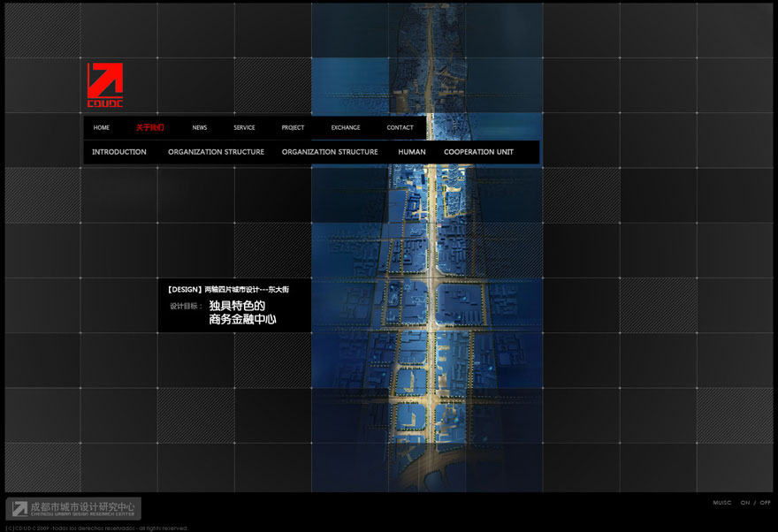Open the HUMAN submenu entry
Viewport: 778px width, 532px height.
tap(411, 151)
